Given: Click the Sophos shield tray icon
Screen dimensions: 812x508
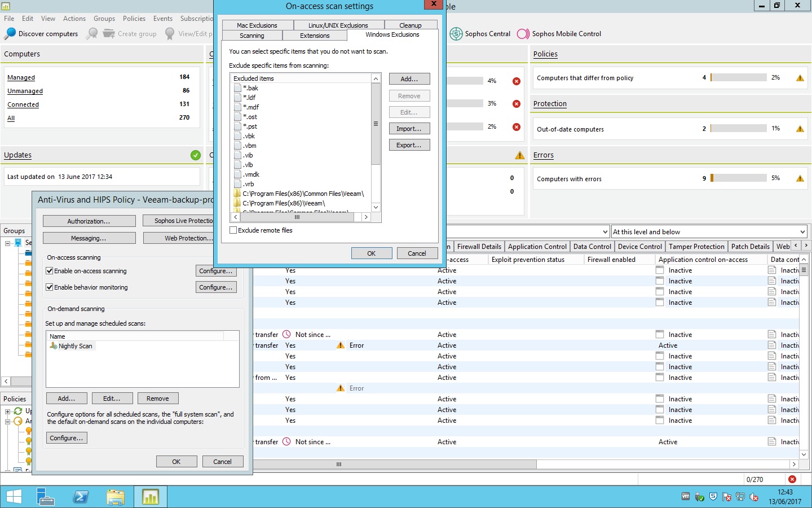Looking at the screenshot, I should click(713, 497).
